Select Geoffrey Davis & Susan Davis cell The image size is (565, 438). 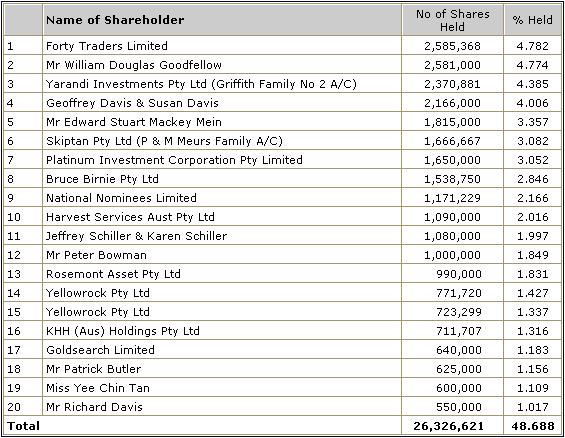pyautogui.click(x=132, y=103)
